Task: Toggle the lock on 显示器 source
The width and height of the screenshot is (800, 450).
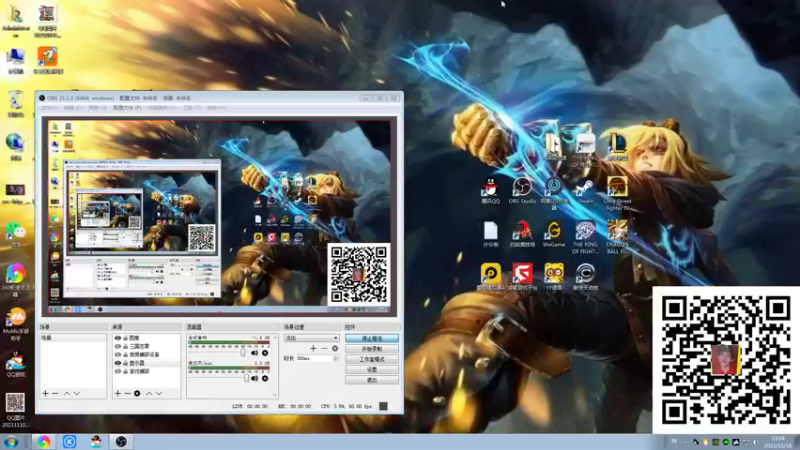Action: [x=126, y=363]
